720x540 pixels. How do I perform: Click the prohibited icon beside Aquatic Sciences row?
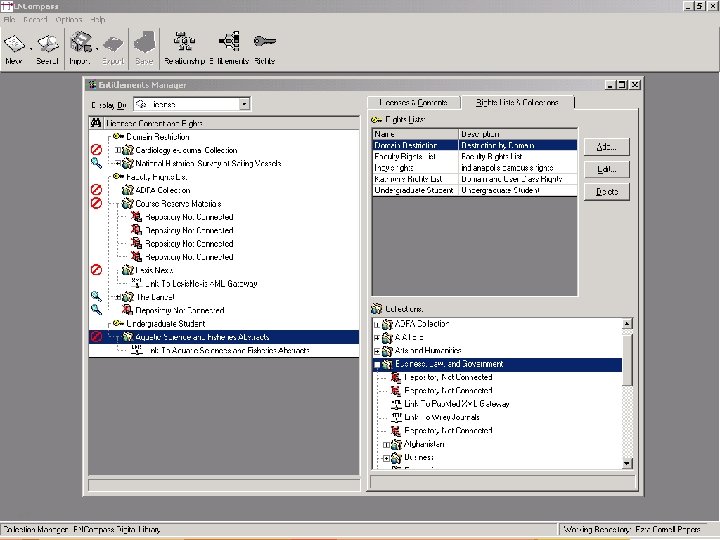pos(96,337)
